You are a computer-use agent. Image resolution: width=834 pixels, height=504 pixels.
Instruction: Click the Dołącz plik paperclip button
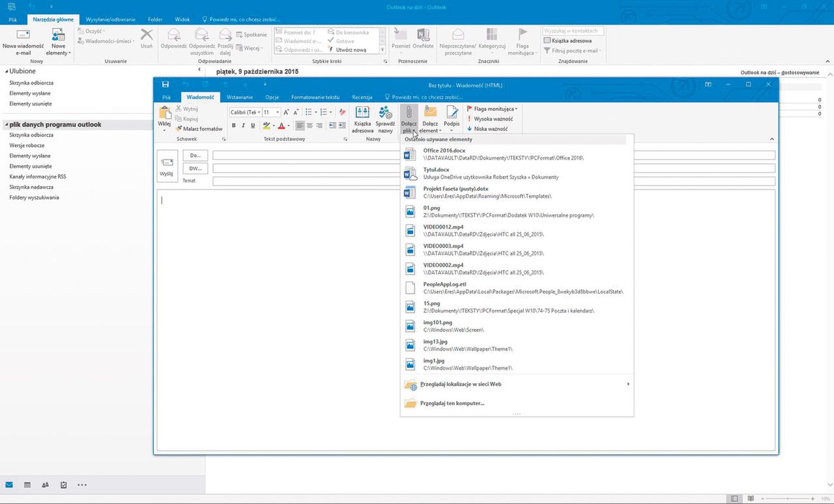click(409, 120)
